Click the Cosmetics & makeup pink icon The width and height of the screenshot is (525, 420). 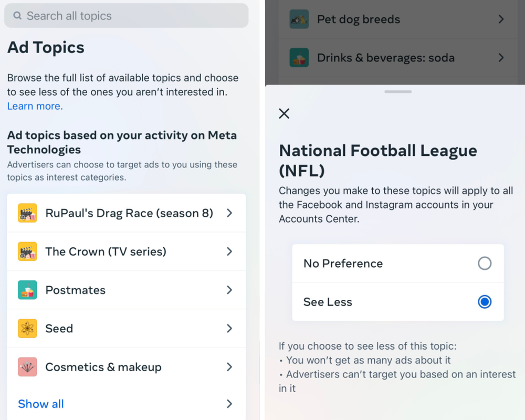(27, 367)
